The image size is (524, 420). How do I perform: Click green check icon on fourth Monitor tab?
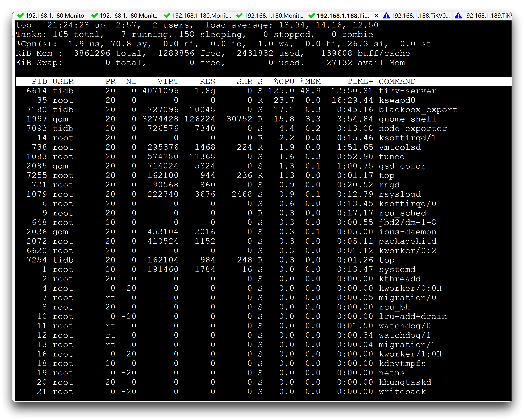[239, 16]
